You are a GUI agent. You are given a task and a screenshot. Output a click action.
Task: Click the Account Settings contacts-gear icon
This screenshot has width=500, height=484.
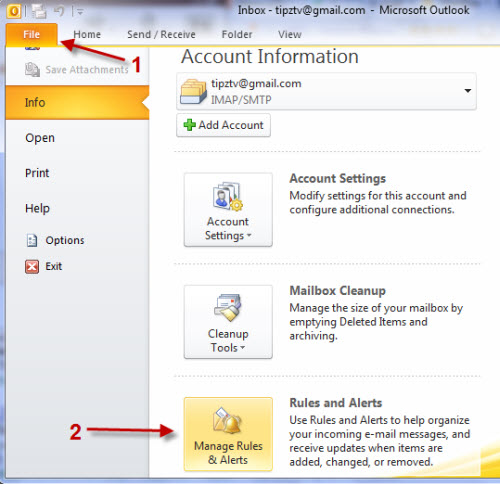pos(228,196)
